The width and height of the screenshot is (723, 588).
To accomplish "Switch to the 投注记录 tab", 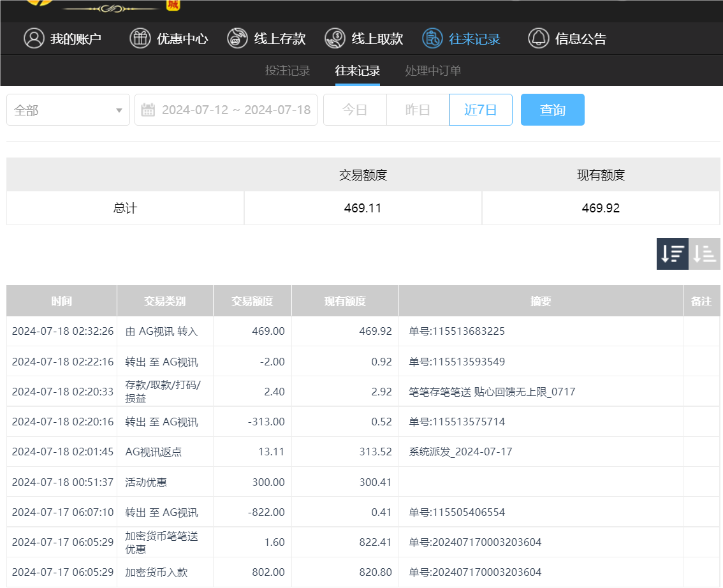I will click(287, 71).
